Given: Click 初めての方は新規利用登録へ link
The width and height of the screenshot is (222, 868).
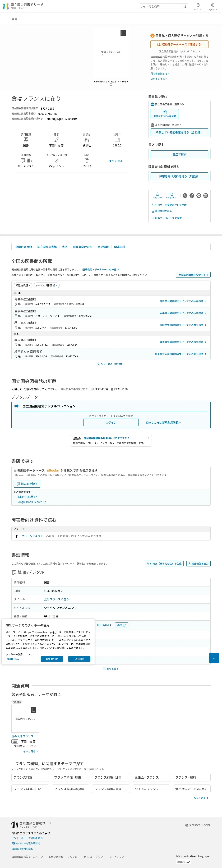Looking at the screenshot, I should point(163,423).
